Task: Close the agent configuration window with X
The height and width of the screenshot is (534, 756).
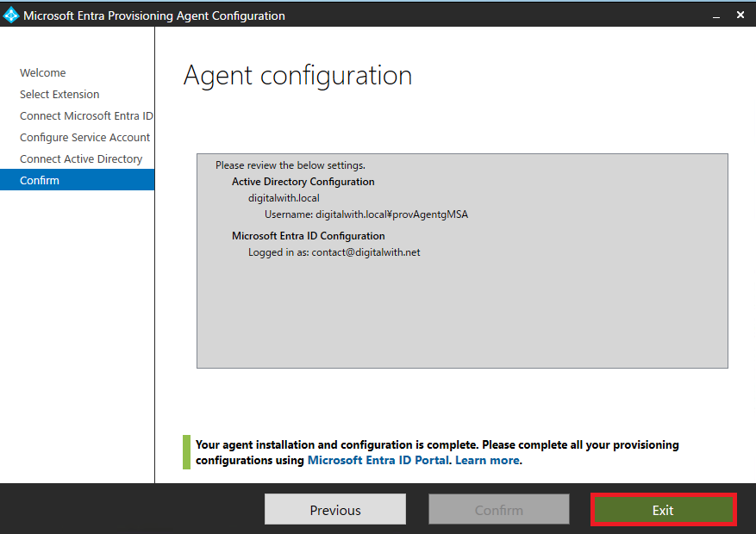Action: pyautogui.click(x=740, y=16)
